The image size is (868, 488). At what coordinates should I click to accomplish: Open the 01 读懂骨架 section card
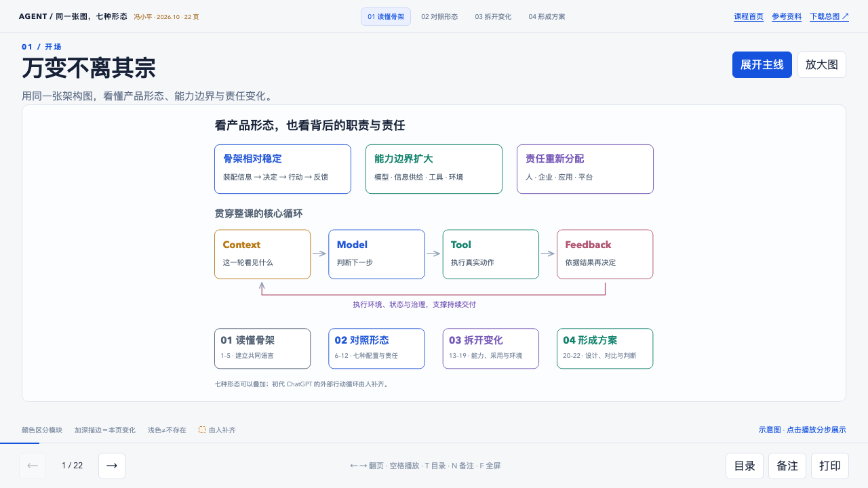pos(262,348)
